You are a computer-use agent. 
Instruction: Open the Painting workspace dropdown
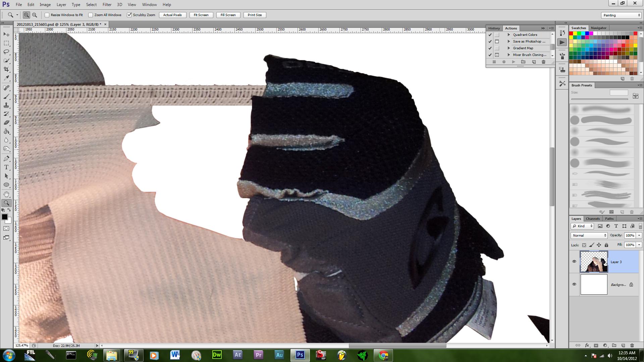621,15
